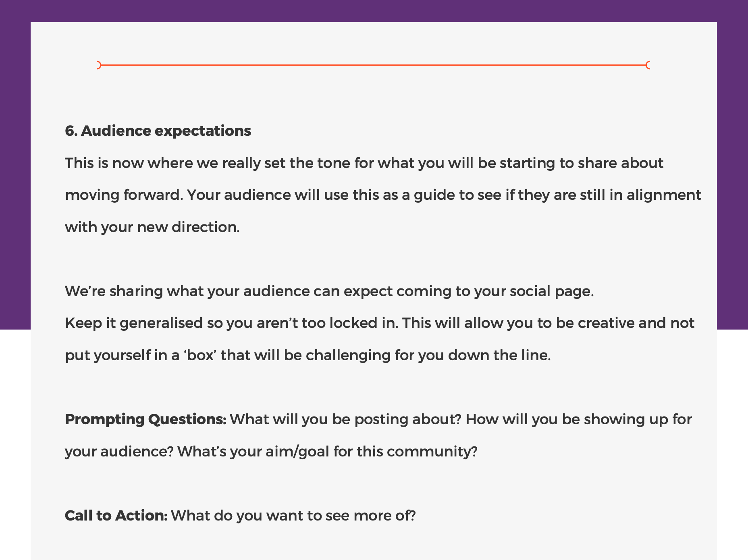Click the line starting 'Keep it generalised'
The image size is (748, 560).
pos(380,323)
